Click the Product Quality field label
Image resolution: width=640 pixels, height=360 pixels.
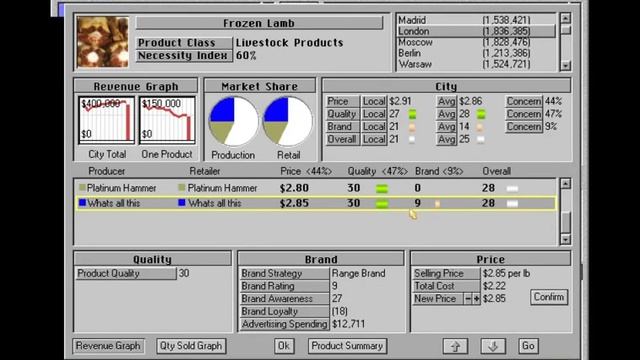(126, 273)
